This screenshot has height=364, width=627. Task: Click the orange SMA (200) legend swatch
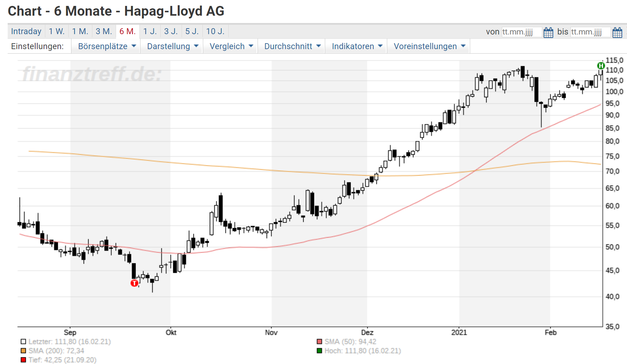coord(23,351)
